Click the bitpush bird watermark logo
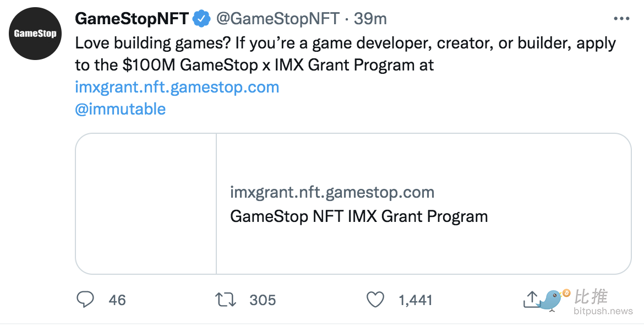 tap(554, 299)
